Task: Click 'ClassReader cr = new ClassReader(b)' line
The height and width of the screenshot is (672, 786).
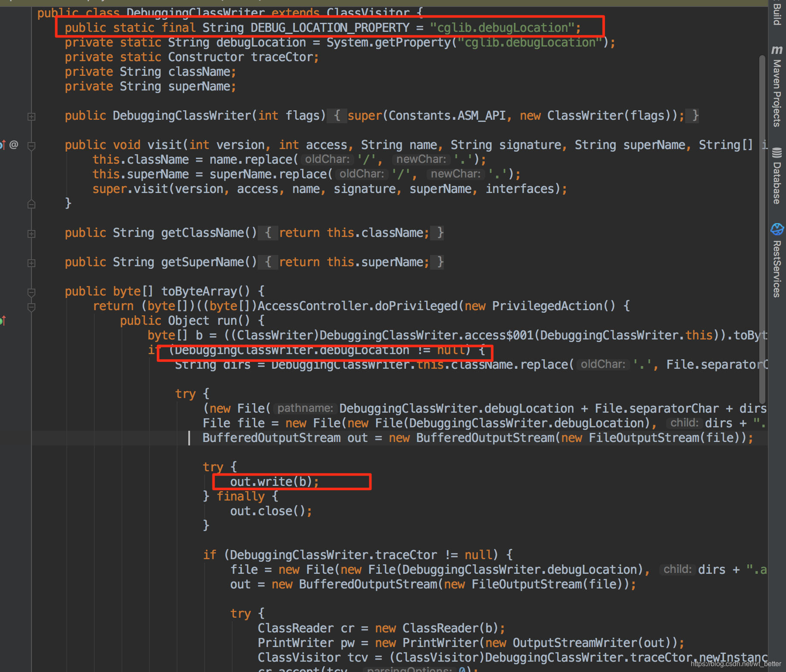Action: (x=381, y=628)
